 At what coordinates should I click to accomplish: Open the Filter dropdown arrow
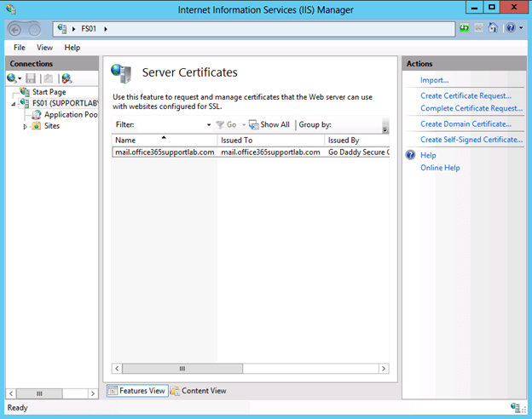click(x=209, y=124)
